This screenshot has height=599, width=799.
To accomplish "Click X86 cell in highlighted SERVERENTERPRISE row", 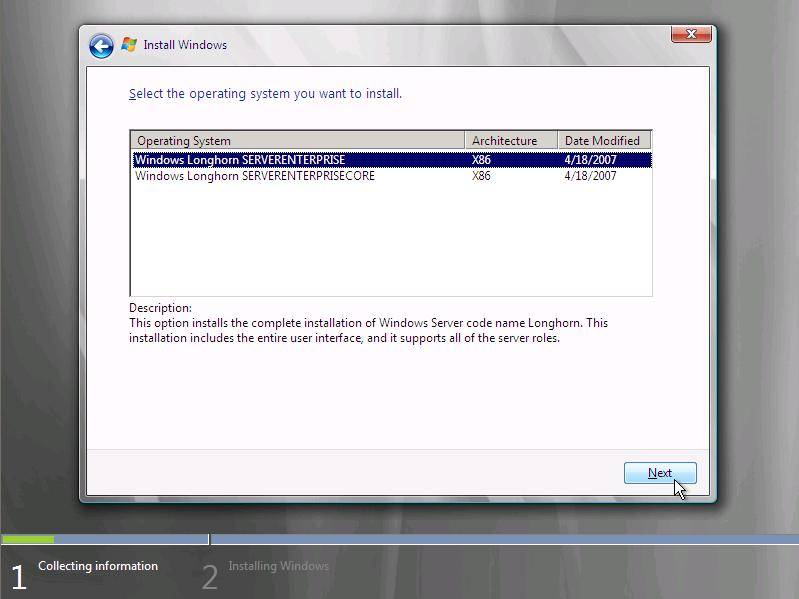I will tap(481, 159).
